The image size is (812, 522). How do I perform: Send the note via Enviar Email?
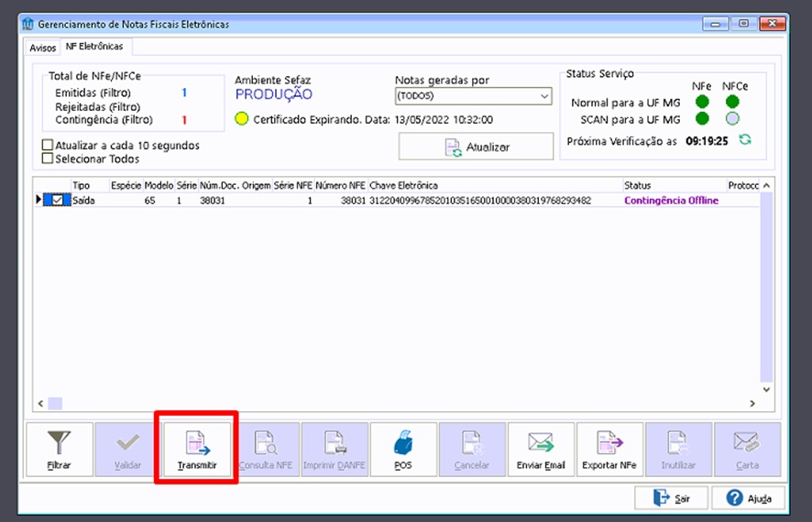pos(541,449)
